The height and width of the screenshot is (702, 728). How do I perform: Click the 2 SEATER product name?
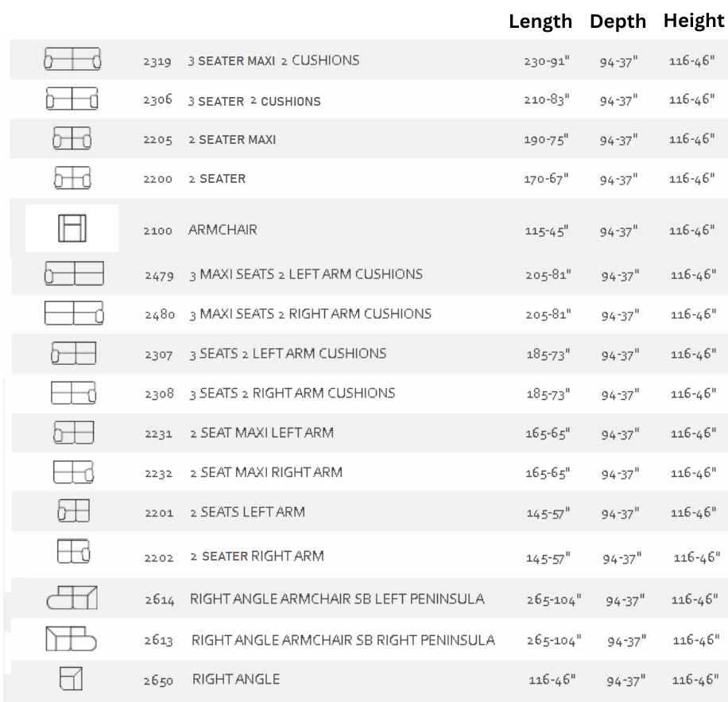click(217, 179)
